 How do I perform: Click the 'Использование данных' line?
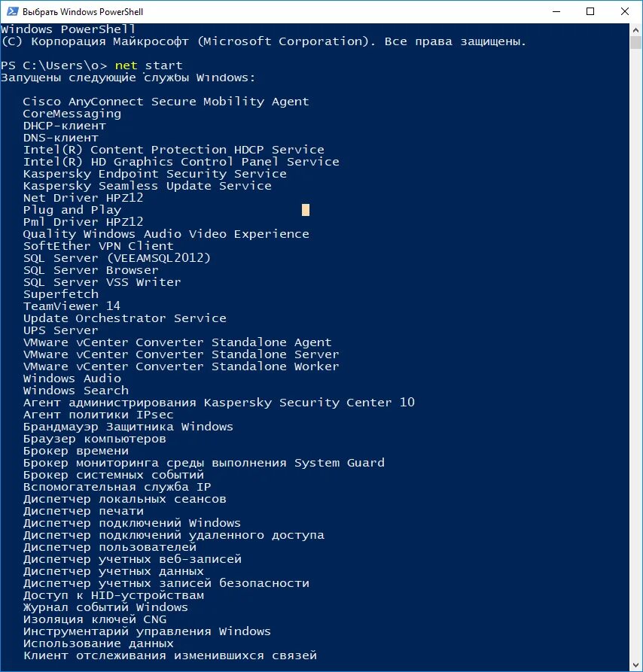tap(98, 643)
